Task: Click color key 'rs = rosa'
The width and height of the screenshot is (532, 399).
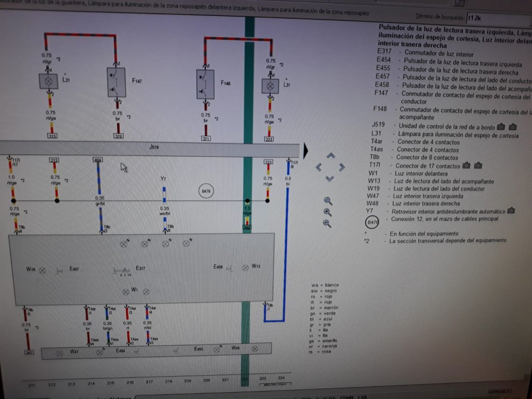Action: click(319, 352)
